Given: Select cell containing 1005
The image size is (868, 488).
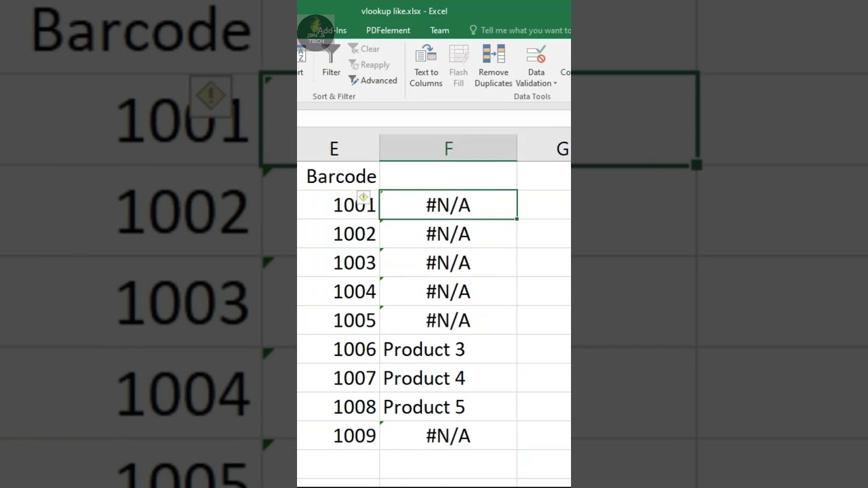Looking at the screenshot, I should coord(338,320).
